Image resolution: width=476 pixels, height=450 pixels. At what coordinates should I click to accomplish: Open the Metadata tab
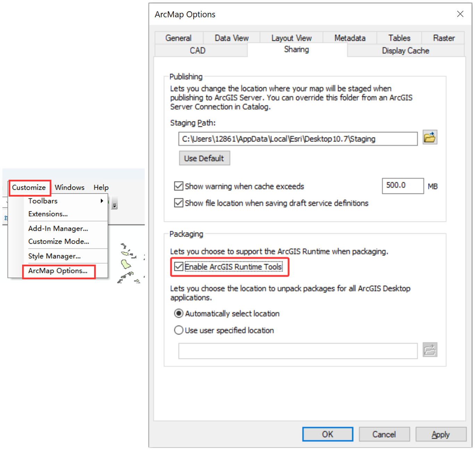click(x=350, y=38)
